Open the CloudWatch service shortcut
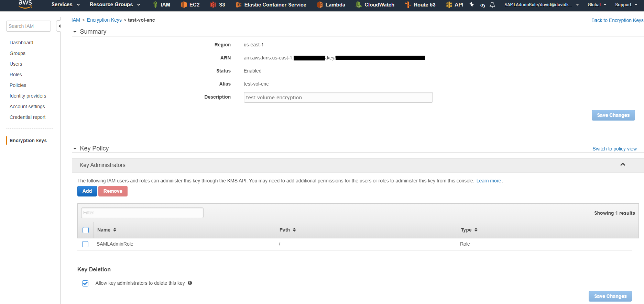This screenshot has width=644, height=304. pos(375,4)
